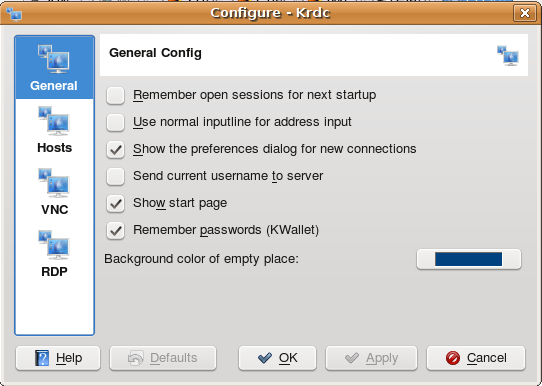This screenshot has height=386, width=542.
Task: Select the General category icon in sidebar
Action: (x=54, y=59)
